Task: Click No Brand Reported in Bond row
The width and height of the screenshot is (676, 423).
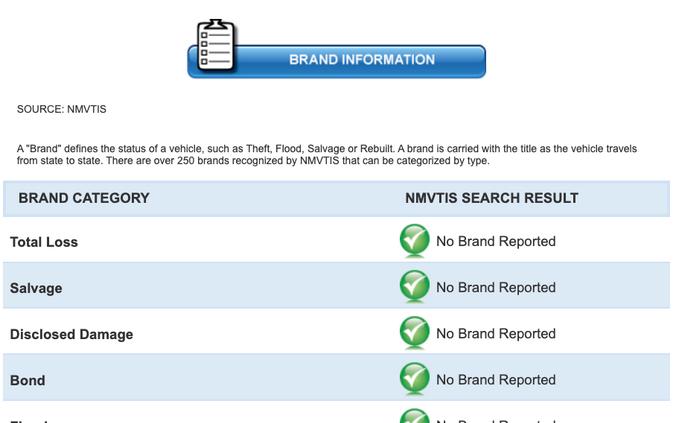Action: pyautogui.click(x=496, y=380)
